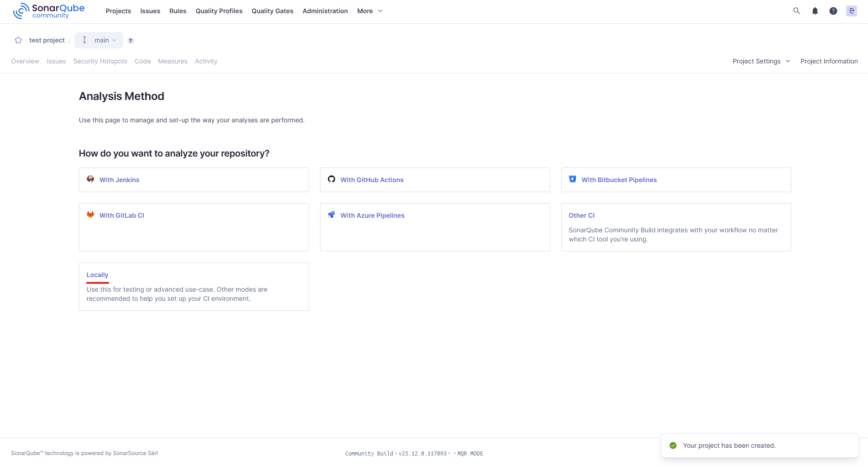Screen dimensions: 868x466
Task: Switch to the Code tab
Action: (x=143, y=61)
